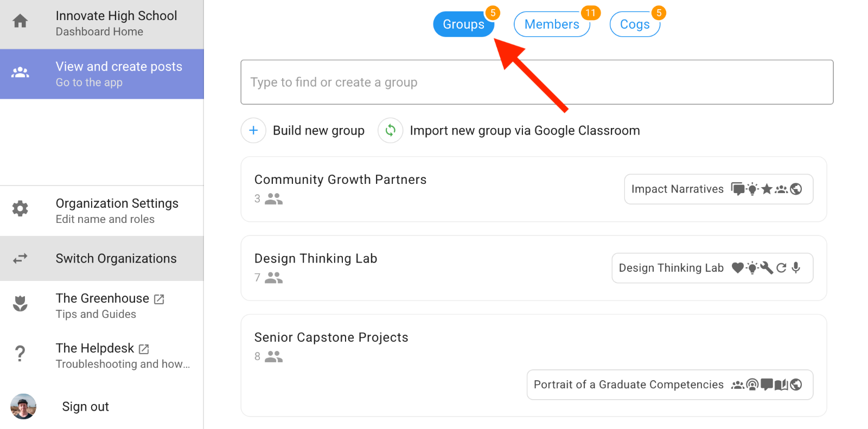Click the microphone icon on Design Thinking Lab badge

click(796, 267)
